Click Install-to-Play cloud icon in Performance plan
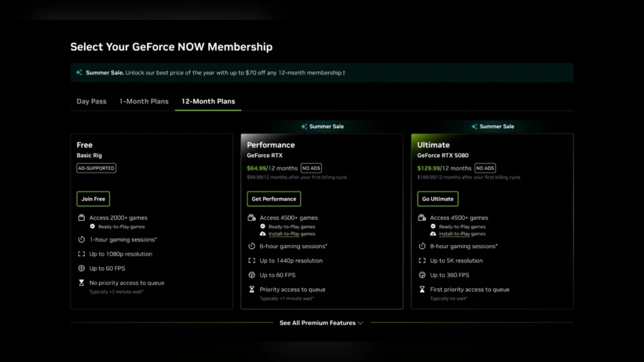 click(x=263, y=234)
